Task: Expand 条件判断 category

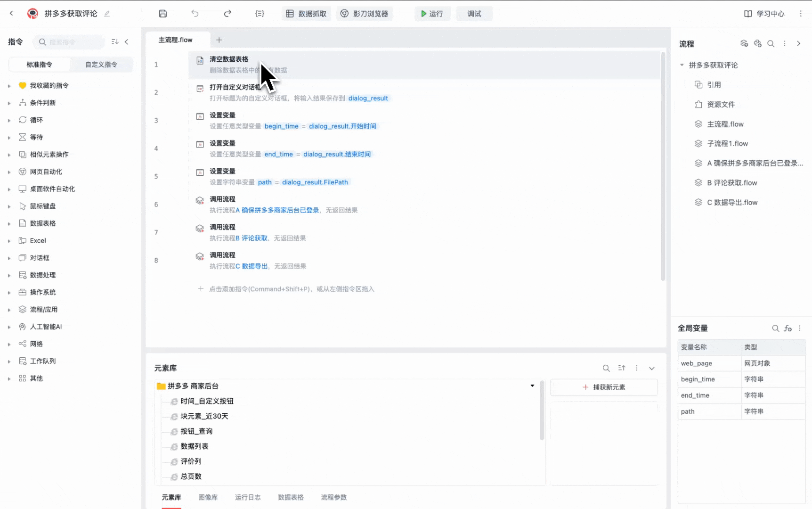Action: (9, 103)
